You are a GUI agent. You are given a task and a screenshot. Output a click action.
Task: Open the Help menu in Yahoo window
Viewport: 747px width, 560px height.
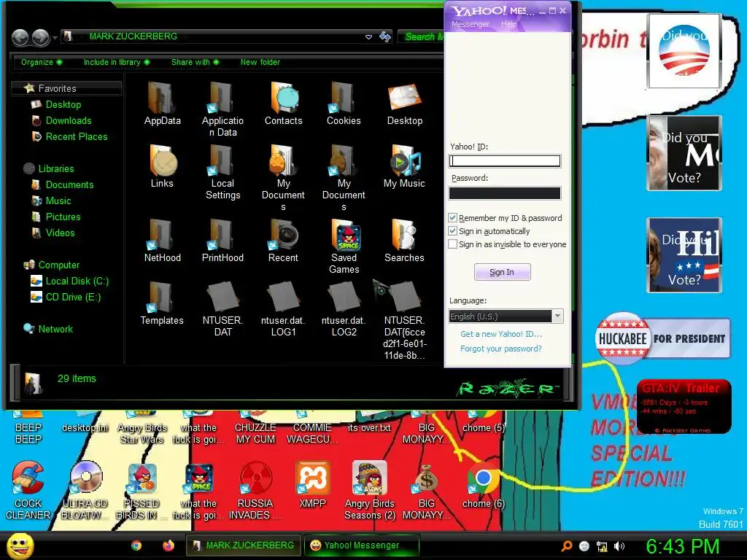click(508, 24)
